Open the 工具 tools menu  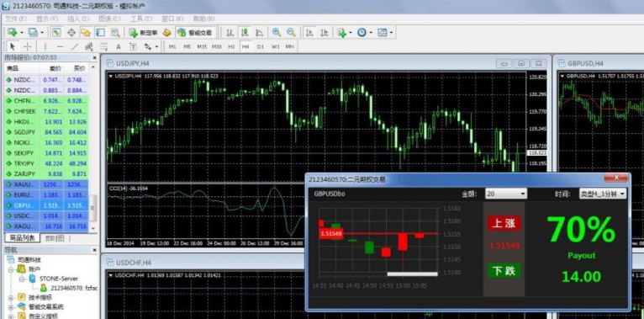[141, 19]
